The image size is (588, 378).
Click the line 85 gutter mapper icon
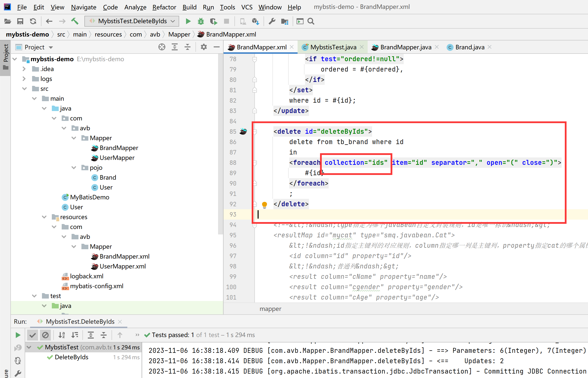pyautogui.click(x=243, y=132)
